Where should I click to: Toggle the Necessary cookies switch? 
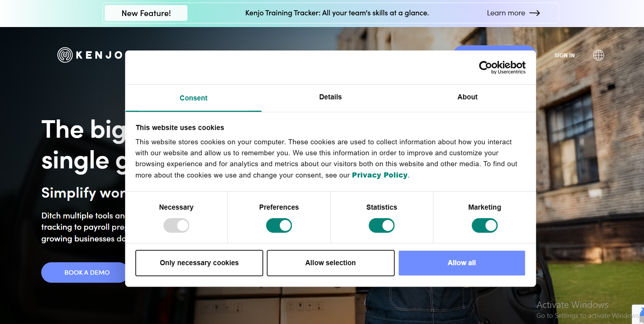coord(176,225)
